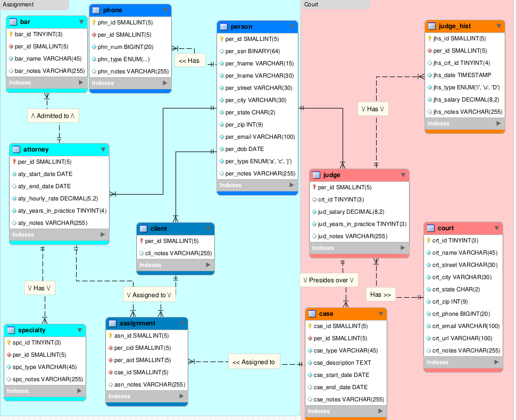Click the diamond icon next to jud_salary

(x=314, y=212)
